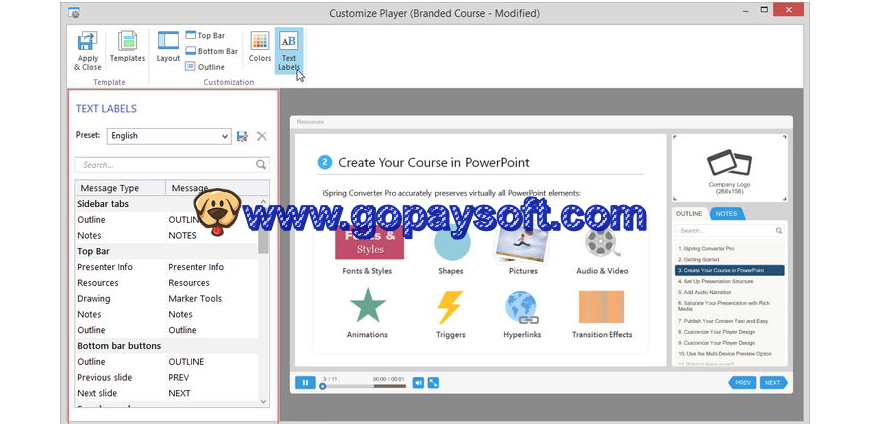Edit the Resources message cell
Screen dimensions: 889x424
[189, 283]
